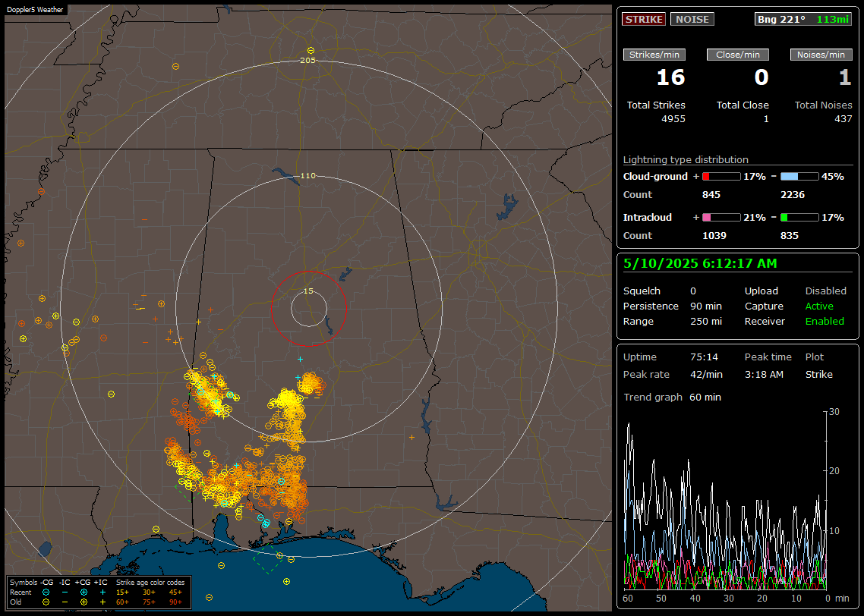Click the red STRIKE indicator
This screenshot has height=616, width=864.
click(643, 19)
